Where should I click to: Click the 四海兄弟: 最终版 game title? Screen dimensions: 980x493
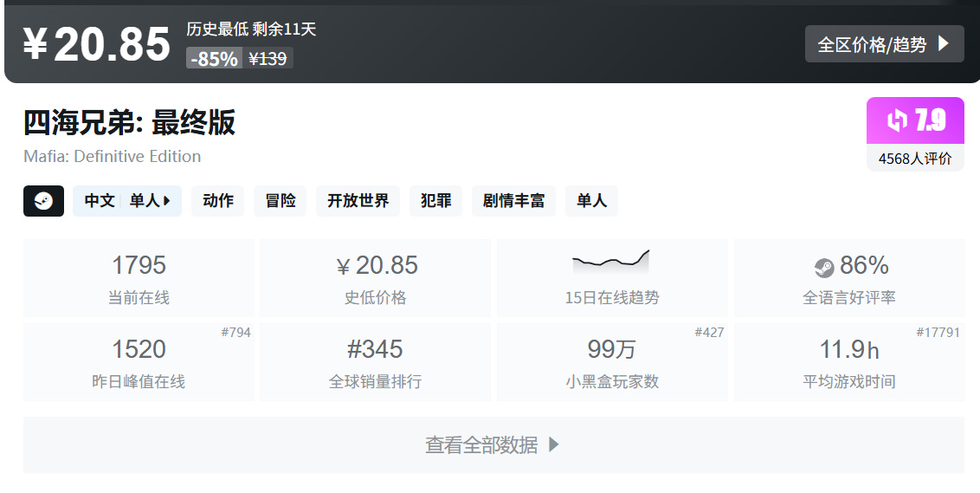coord(129,122)
